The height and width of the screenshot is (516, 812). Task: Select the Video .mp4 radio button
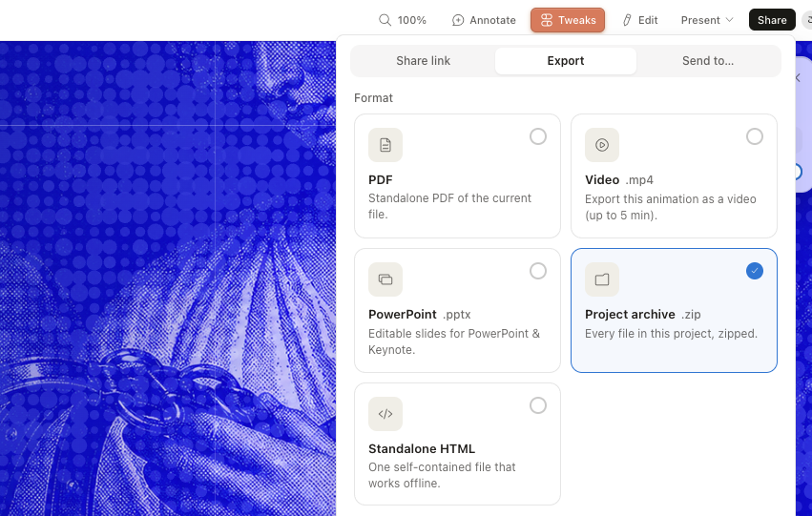coord(755,136)
